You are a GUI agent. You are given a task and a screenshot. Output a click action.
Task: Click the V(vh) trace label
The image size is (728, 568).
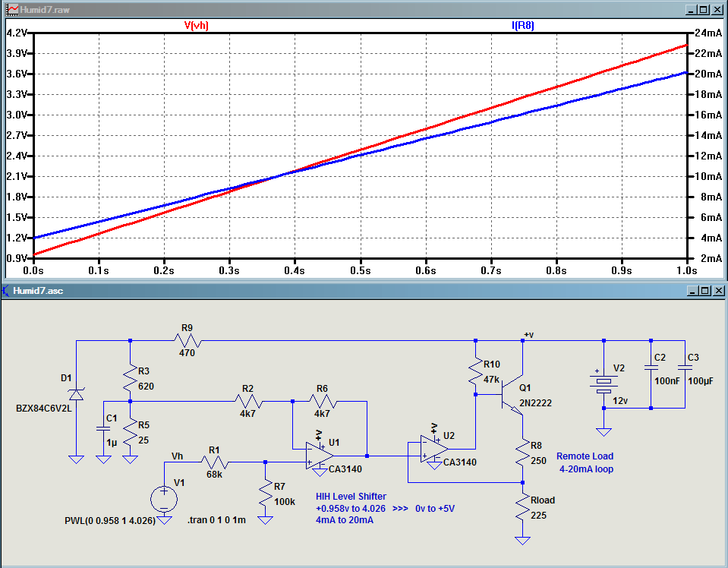[x=197, y=25]
